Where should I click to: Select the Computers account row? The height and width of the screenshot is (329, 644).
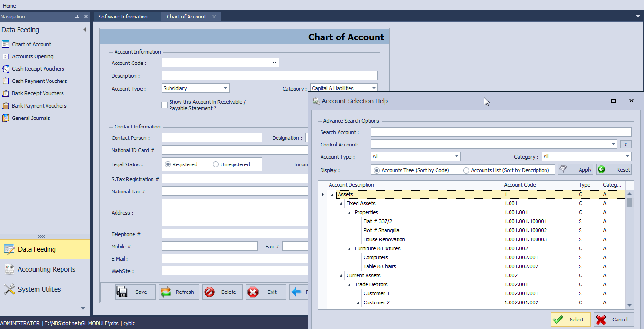click(x=476, y=257)
